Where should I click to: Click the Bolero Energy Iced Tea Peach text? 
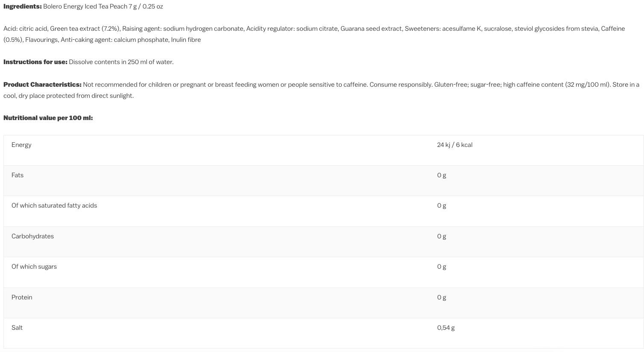85,6
